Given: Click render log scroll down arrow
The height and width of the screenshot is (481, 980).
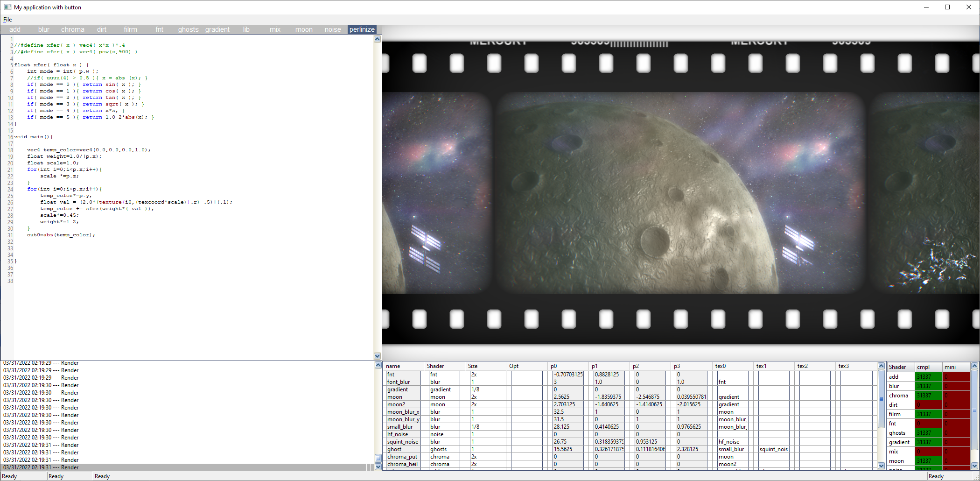Looking at the screenshot, I should tap(378, 467).
